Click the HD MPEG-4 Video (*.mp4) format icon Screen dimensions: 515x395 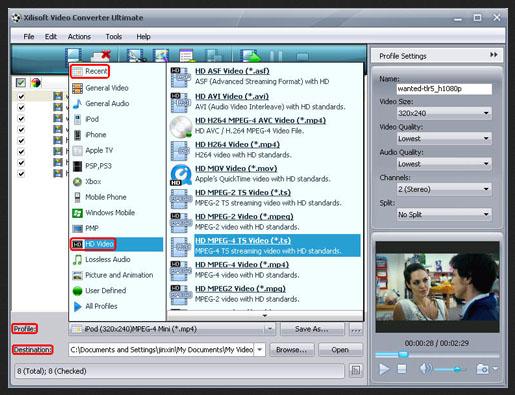coord(180,271)
